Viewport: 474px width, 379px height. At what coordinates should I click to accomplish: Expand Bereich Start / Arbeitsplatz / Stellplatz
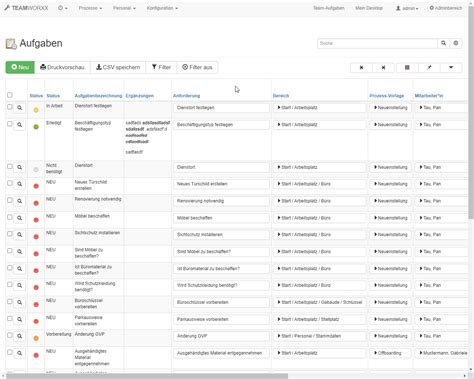pyautogui.click(x=319, y=319)
